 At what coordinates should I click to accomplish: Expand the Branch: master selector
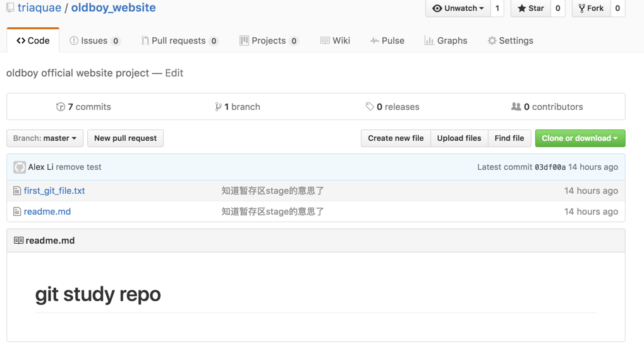point(45,138)
